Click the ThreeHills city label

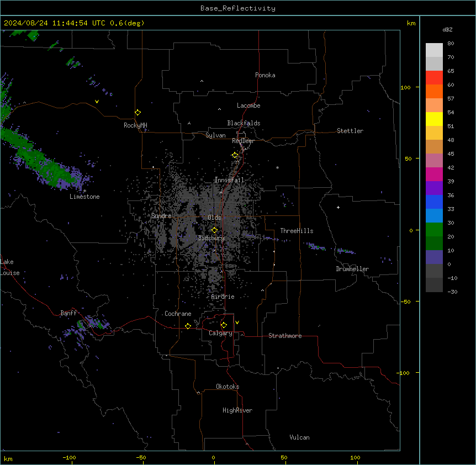(297, 231)
